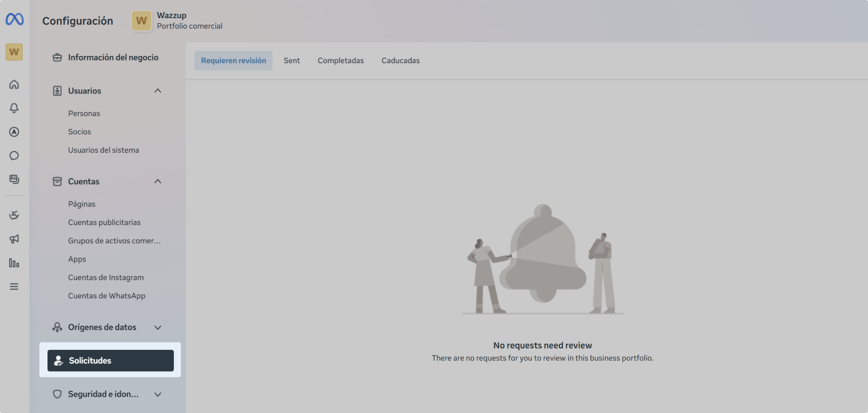Screen dimensions: 868x413
Task: Click the compass navigation icon in rail
Action: coord(14,132)
